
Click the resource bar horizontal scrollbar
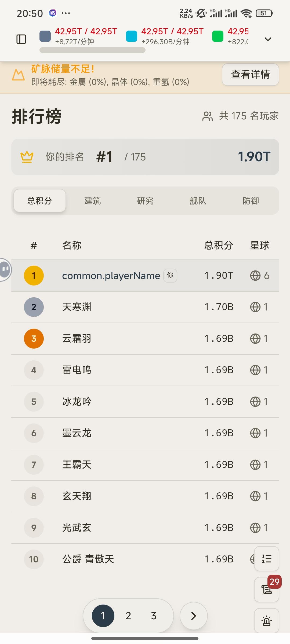[92, 50]
